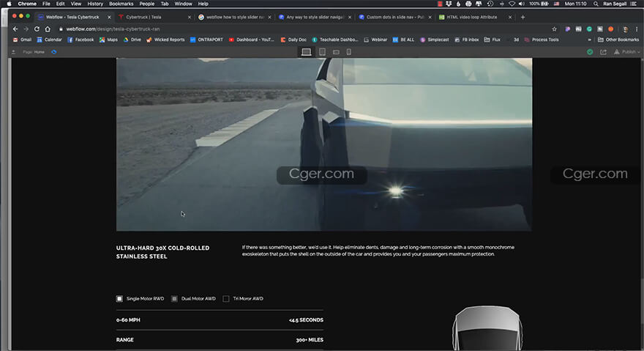This screenshot has height=351, width=644.
Task: Click the '300+ MILES' range value
Action: tap(310, 340)
